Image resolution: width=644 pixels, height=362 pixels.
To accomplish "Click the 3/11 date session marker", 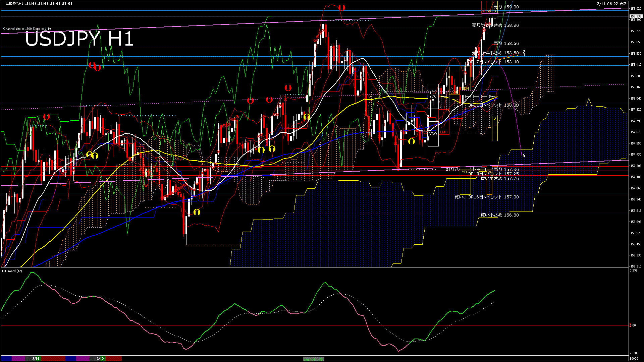I will [x=36, y=359].
